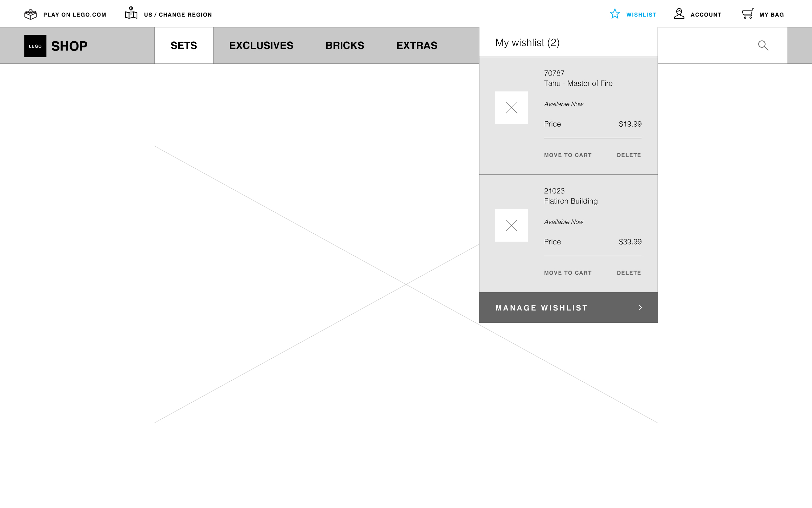The width and height of the screenshot is (812, 508).
Task: Open Flatiron Building product thumbnail
Action: [511, 226]
